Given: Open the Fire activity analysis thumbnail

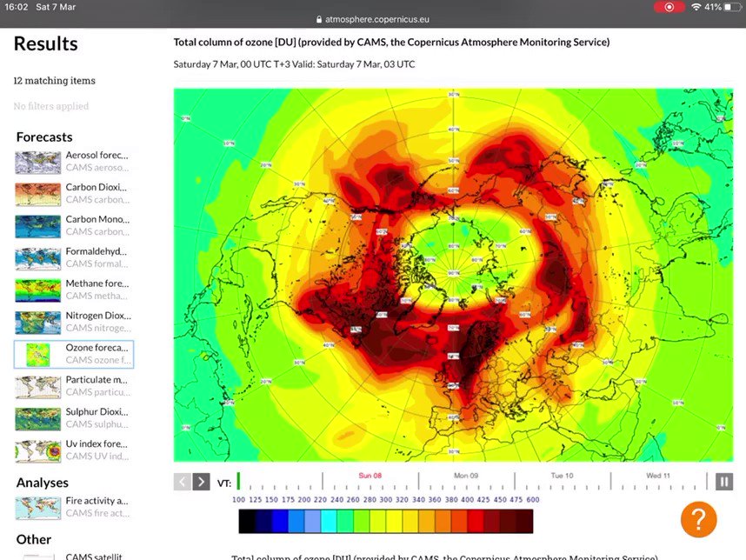Looking at the screenshot, I should (37, 508).
